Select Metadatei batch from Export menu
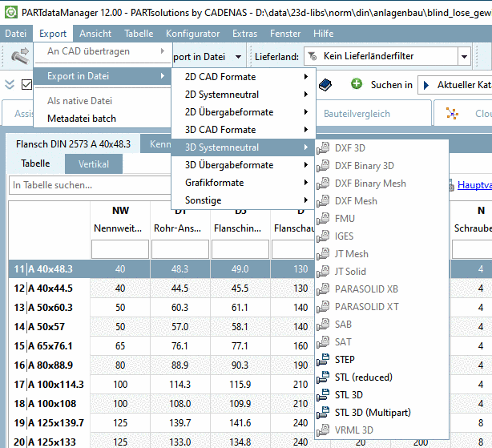Screen dimensions: 492x448 [82, 119]
